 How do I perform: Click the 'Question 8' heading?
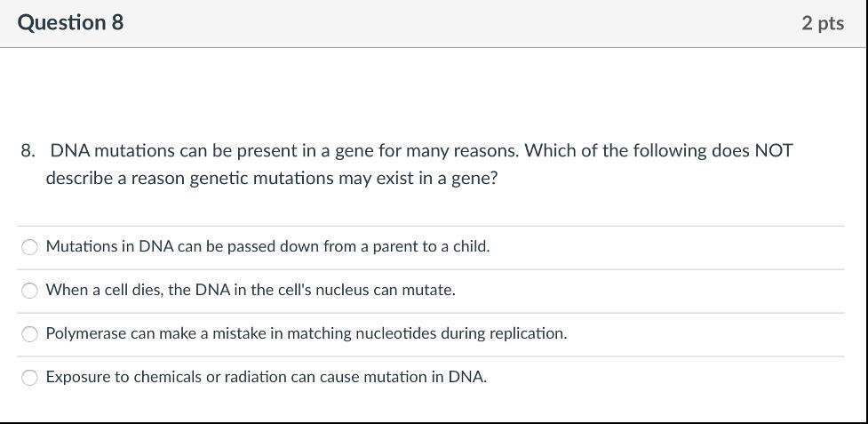[70, 23]
